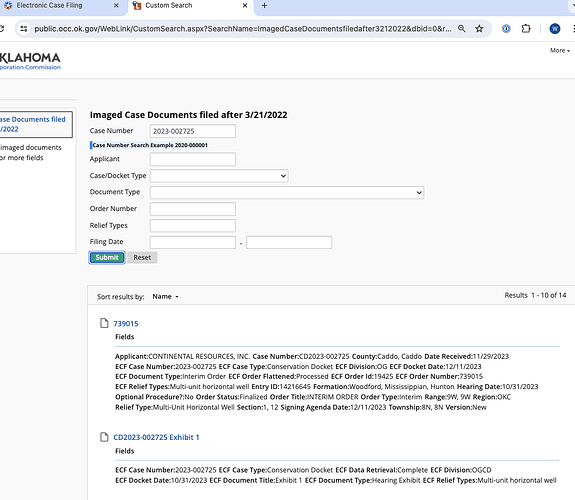This screenshot has height=500, width=575.
Task: Click the green Submit button
Action: tap(107, 258)
